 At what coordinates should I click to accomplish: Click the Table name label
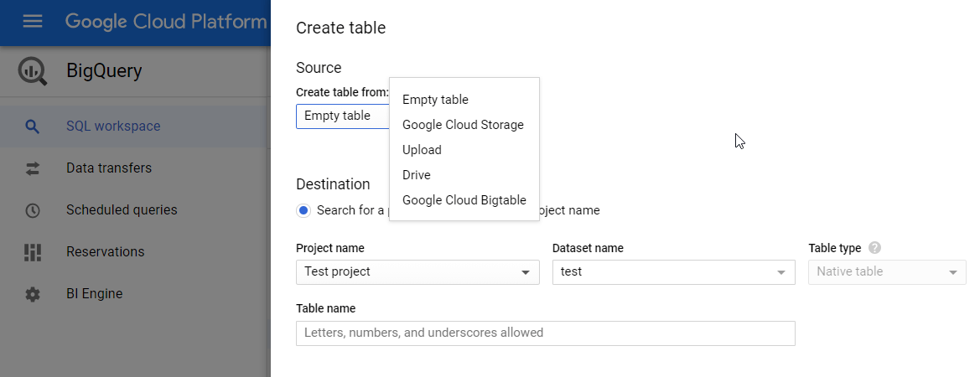[x=325, y=309]
